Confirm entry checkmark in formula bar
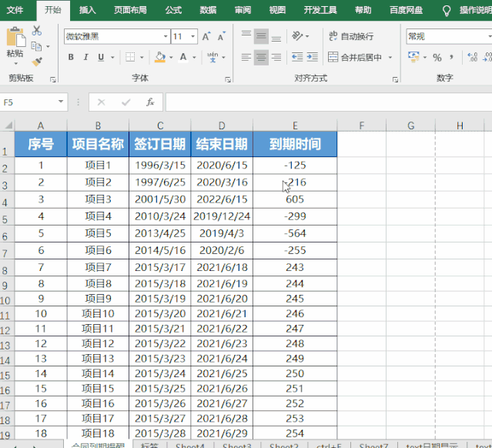 tap(126, 102)
